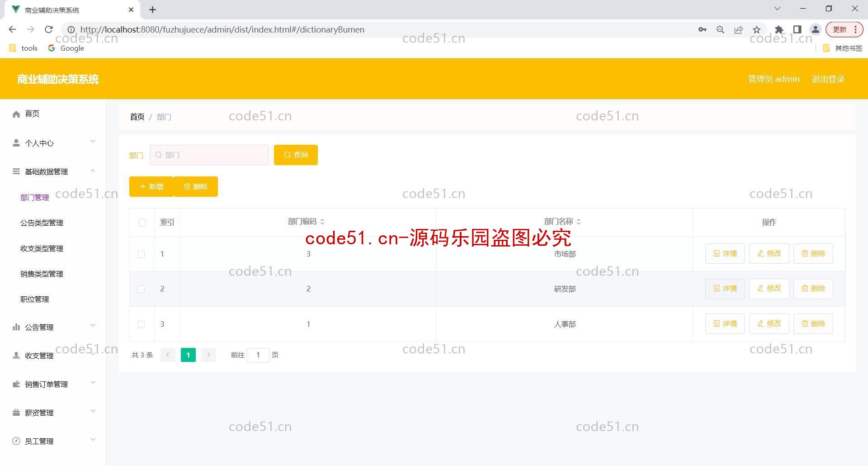Click the share page icon

click(x=739, y=29)
